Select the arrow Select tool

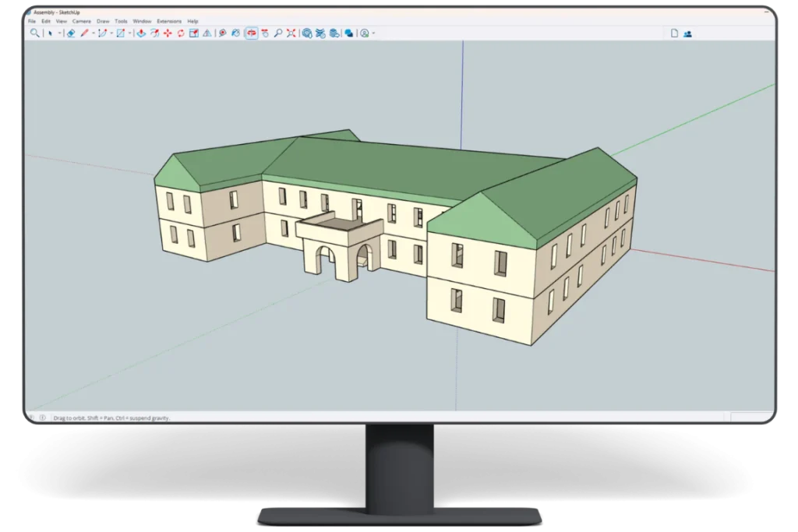point(50,33)
